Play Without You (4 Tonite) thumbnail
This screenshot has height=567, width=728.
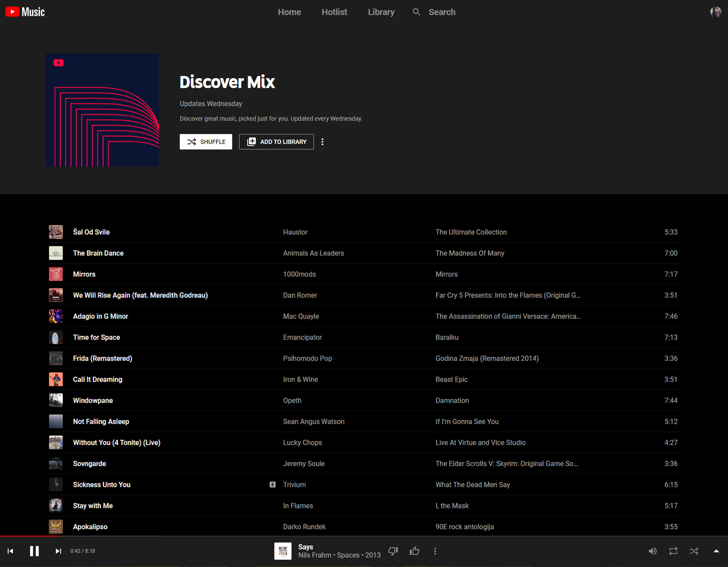click(56, 442)
